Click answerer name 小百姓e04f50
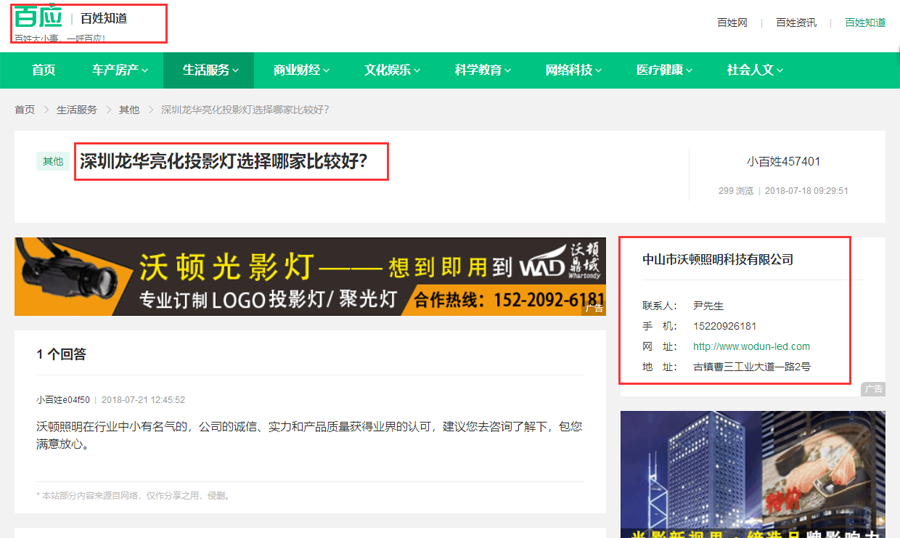This screenshot has height=538, width=900. 63,400
